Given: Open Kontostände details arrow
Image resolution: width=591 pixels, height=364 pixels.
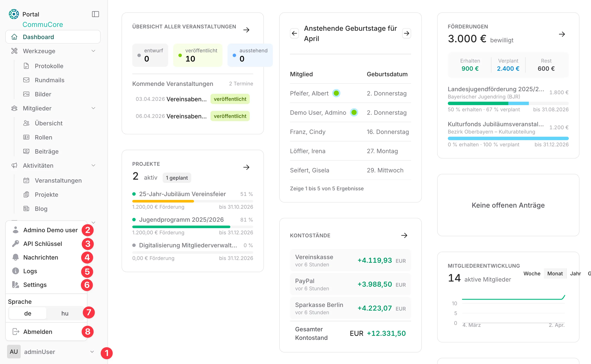Looking at the screenshot, I should coord(404,235).
